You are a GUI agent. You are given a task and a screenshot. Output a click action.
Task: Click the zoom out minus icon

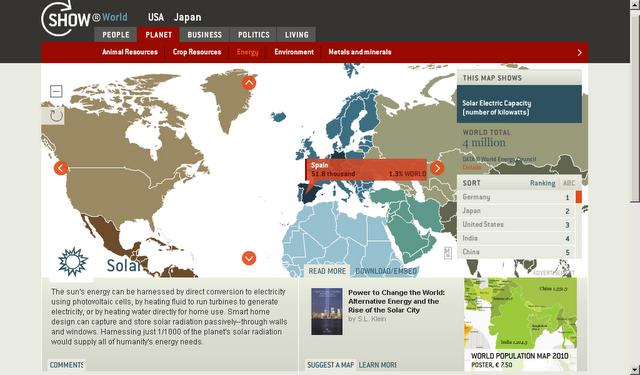(56, 91)
